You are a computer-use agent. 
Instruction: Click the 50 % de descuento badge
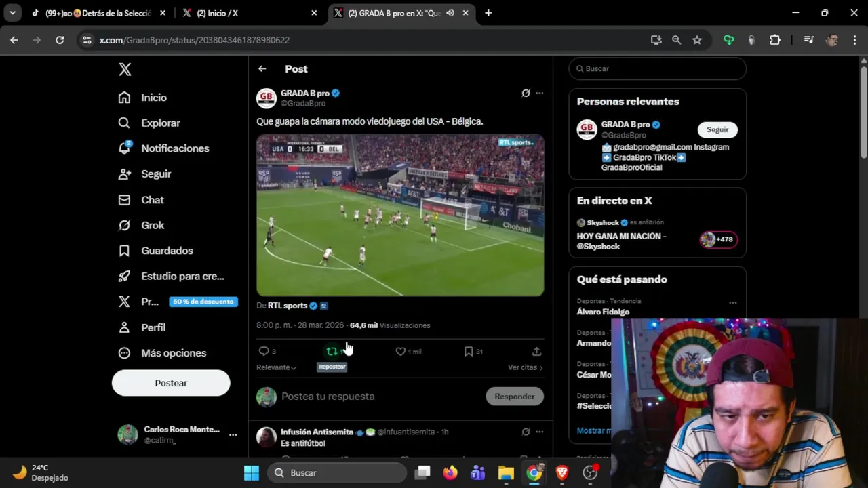[203, 302]
